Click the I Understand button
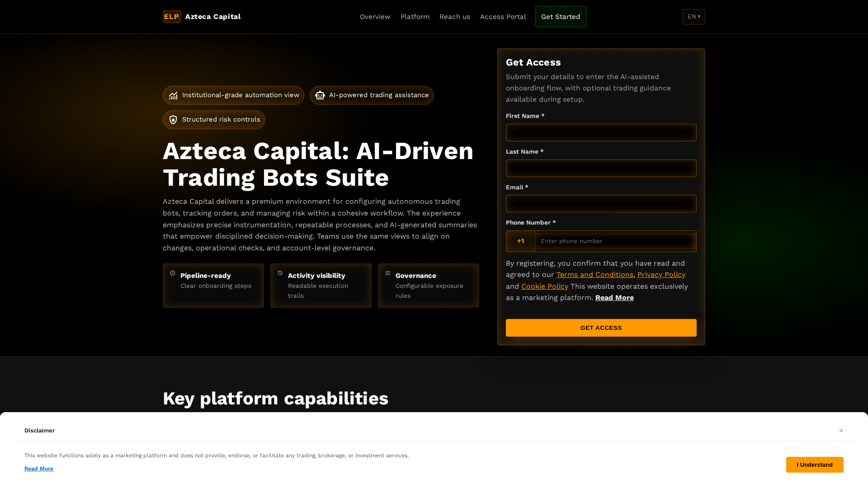Image resolution: width=868 pixels, height=488 pixels. 815,465
